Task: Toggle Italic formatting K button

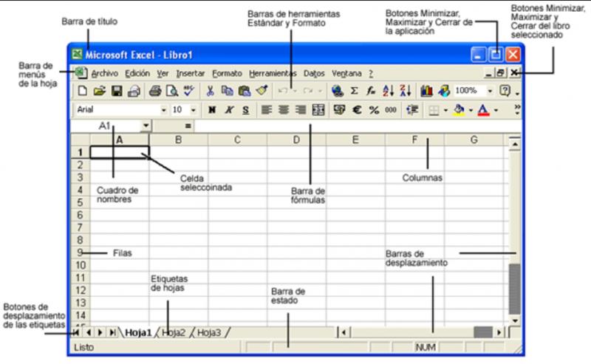Action: point(229,110)
